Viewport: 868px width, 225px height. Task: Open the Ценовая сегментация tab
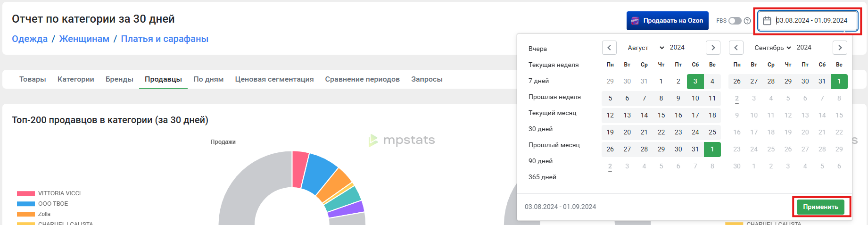[274, 79]
